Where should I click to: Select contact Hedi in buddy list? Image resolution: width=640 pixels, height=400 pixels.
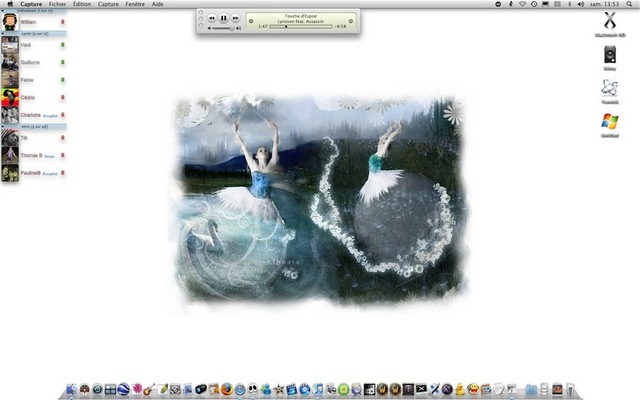coord(33,45)
